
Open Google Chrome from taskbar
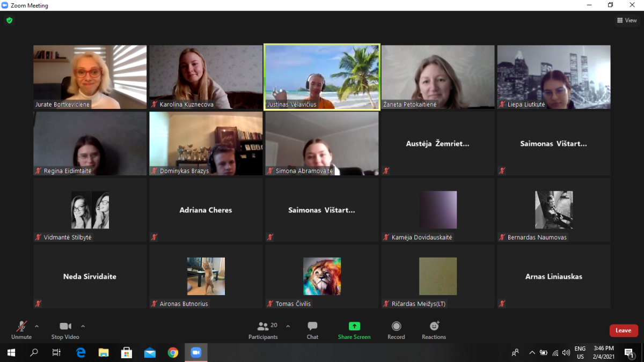(173, 352)
